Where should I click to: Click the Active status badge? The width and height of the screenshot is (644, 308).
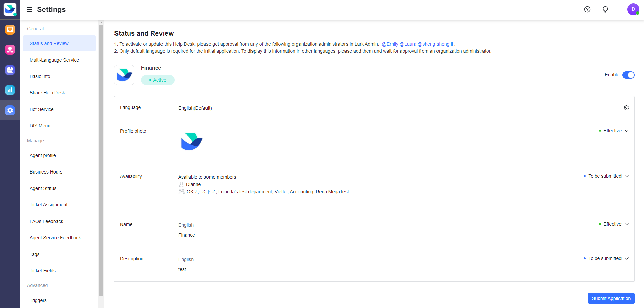point(158,80)
